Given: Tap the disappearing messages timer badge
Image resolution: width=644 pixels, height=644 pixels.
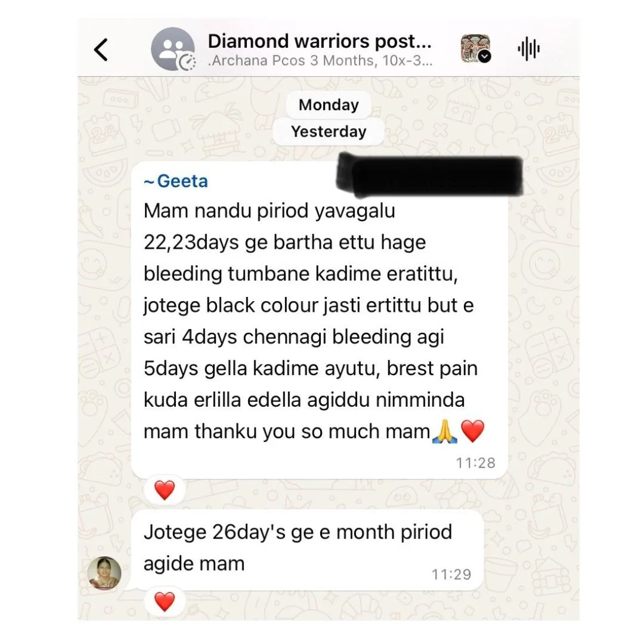Looking at the screenshot, I should pyautogui.click(x=187, y=62).
